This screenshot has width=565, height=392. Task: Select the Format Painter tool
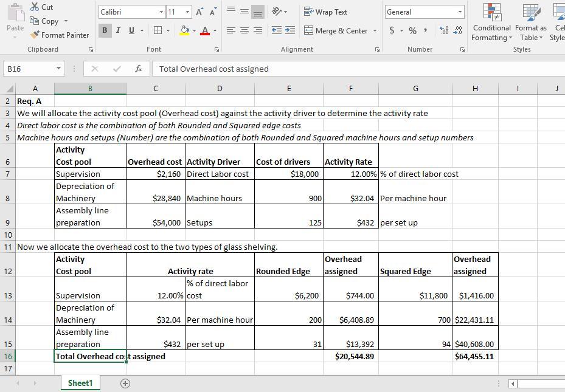point(59,35)
